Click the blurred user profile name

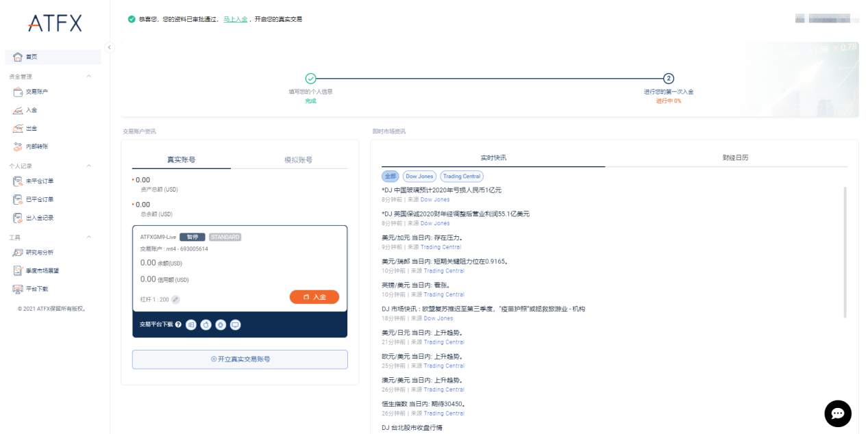[826, 19]
